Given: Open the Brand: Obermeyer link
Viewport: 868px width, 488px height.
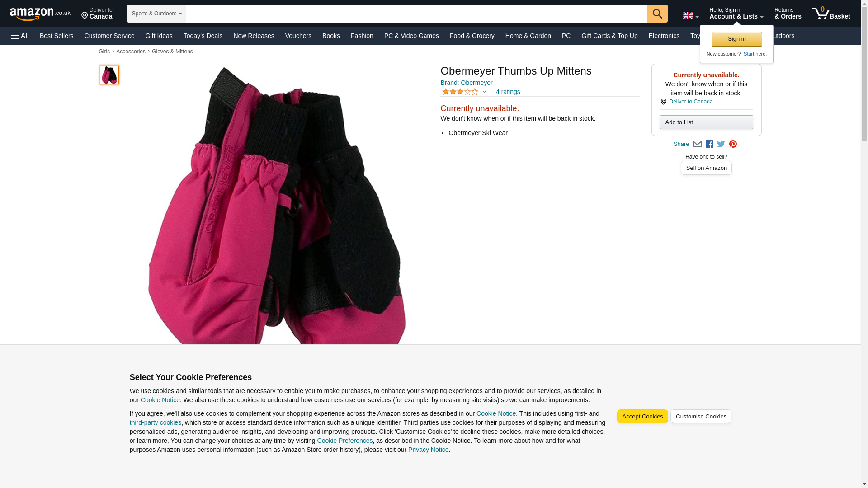Looking at the screenshot, I should point(466,83).
